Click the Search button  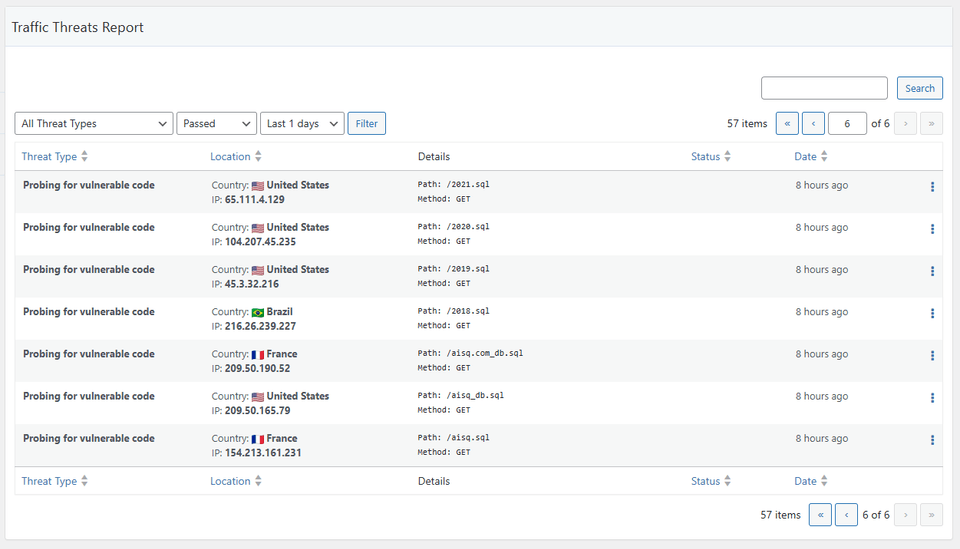[919, 88]
